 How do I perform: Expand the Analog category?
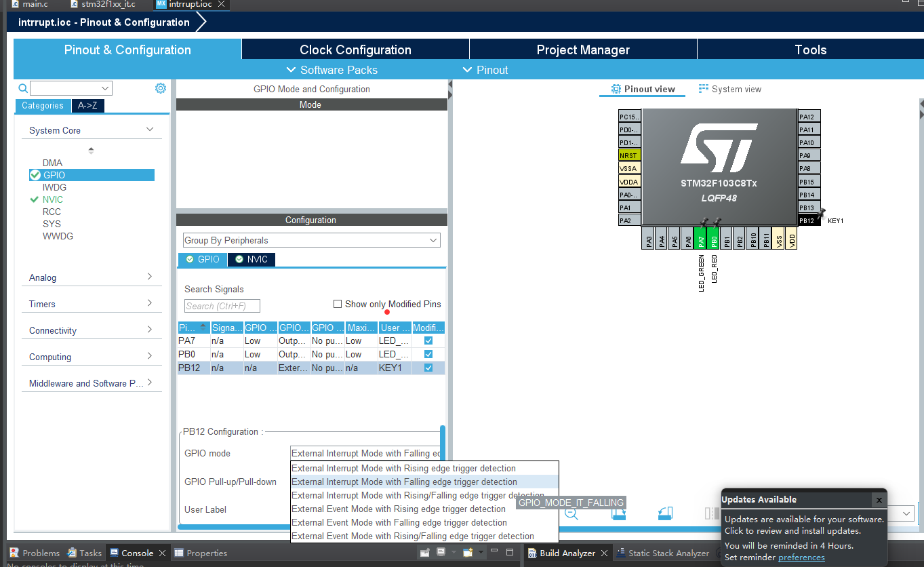150,277
